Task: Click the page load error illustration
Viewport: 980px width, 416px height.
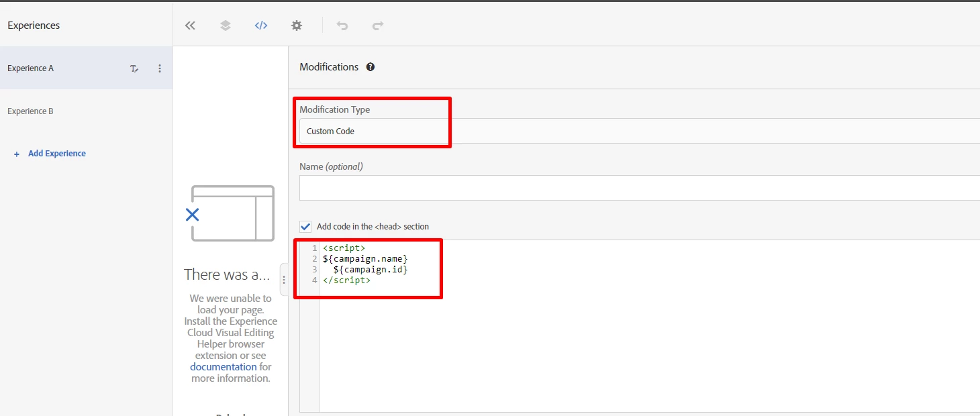Action: 230,213
